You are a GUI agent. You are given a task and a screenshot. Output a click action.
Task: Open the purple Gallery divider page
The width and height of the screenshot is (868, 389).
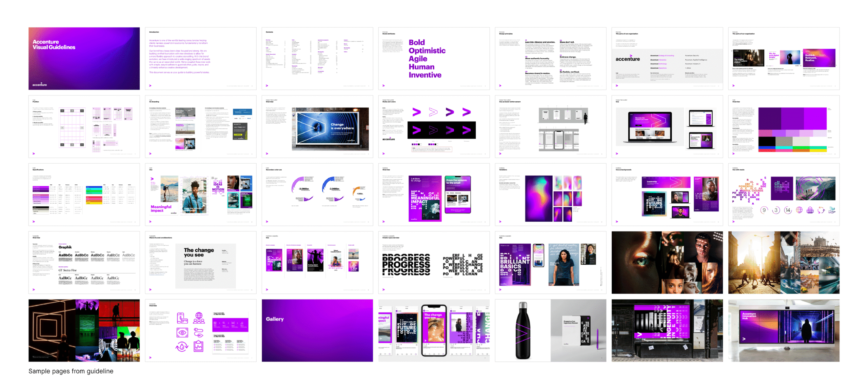coord(317,330)
